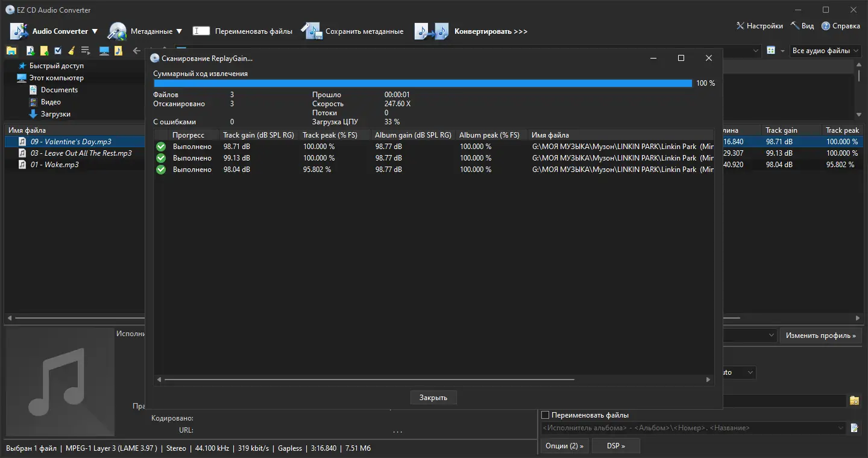The height and width of the screenshot is (458, 868).
Task: Click Сохранить метаданные toolbar button
Action: coord(353,31)
